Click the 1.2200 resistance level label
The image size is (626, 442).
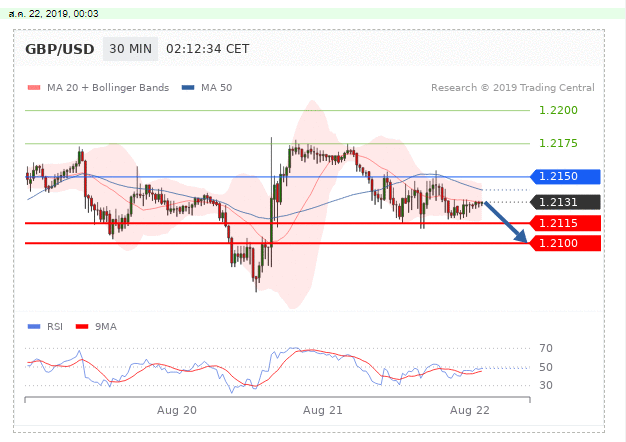(x=558, y=110)
